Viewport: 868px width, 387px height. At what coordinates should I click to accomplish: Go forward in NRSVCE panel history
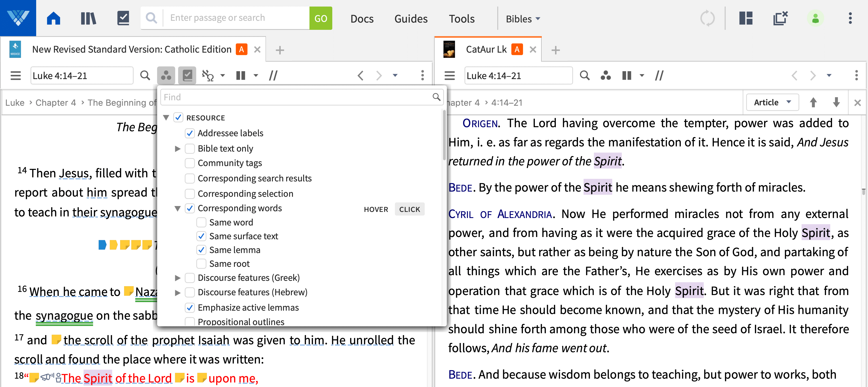(x=379, y=75)
